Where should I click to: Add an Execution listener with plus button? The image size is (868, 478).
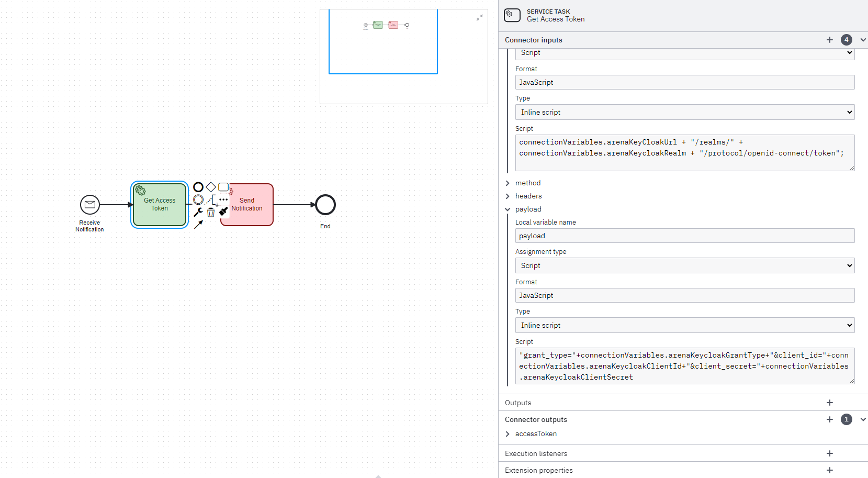coord(829,453)
